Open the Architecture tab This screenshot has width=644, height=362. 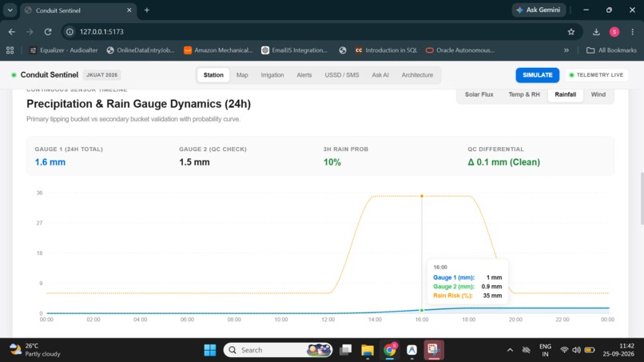[417, 75]
